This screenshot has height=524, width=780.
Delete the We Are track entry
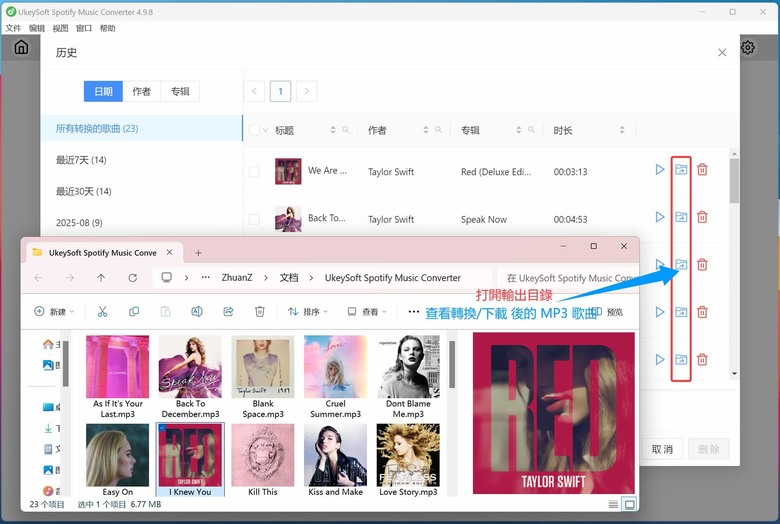(702, 170)
